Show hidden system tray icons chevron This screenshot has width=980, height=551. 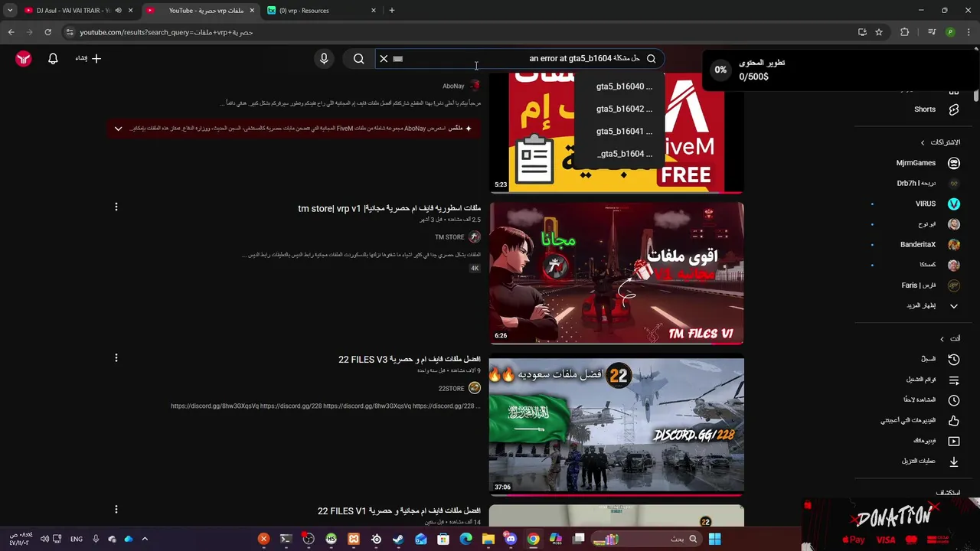[x=145, y=540]
